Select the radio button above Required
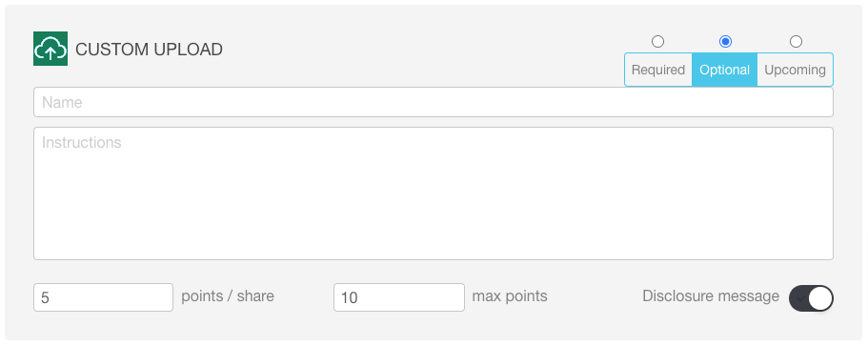 pyautogui.click(x=657, y=42)
